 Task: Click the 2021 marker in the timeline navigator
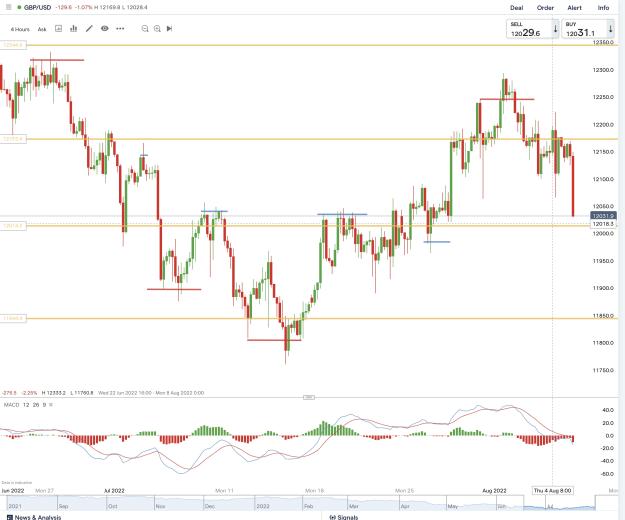click(x=15, y=506)
